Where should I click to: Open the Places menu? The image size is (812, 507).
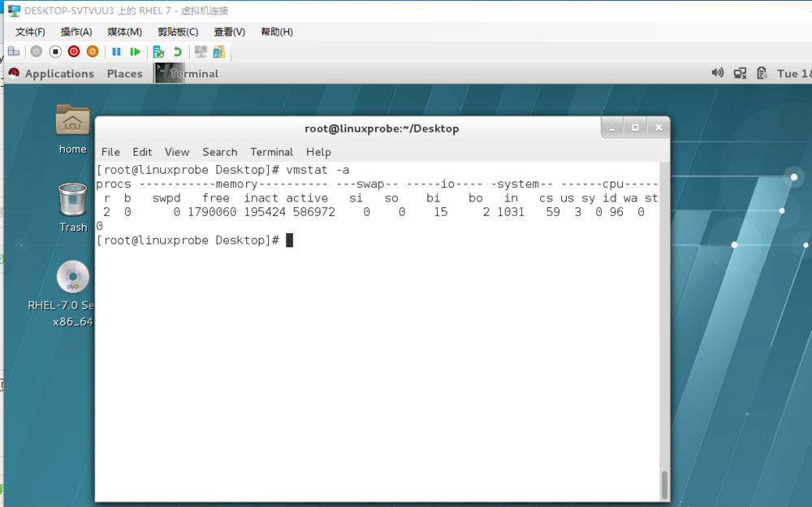[x=124, y=73]
